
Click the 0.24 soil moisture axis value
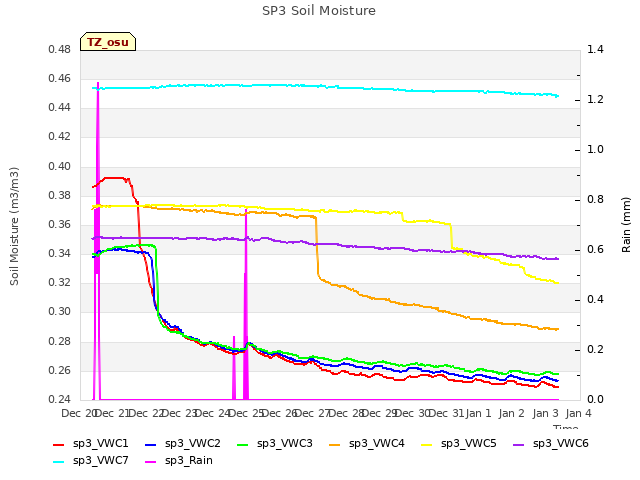point(60,399)
